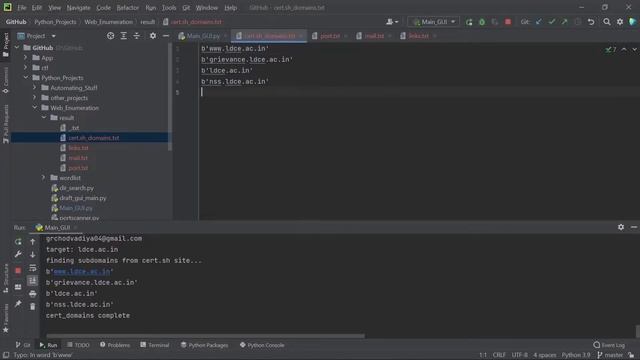Open the Main_GUI run configuration dropdown
This screenshot has width=640, height=360.
coord(434,22)
